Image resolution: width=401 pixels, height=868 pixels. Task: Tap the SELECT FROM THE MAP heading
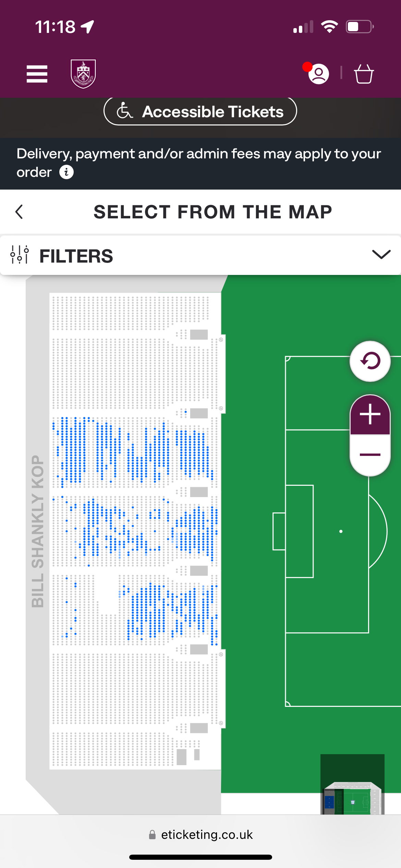[x=212, y=212]
